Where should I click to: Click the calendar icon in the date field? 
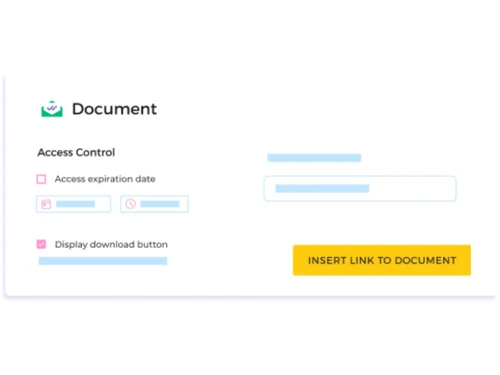coord(46,204)
